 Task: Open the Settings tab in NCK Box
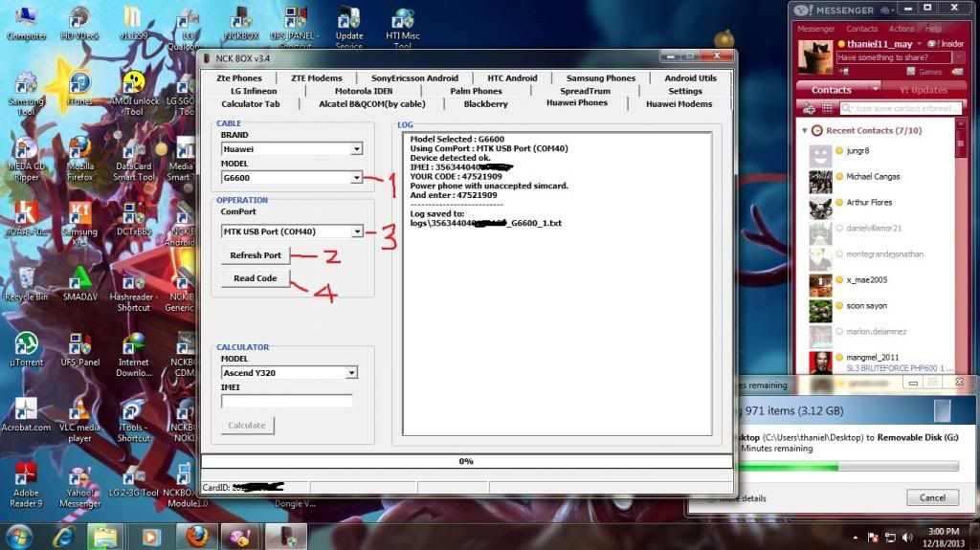684,91
